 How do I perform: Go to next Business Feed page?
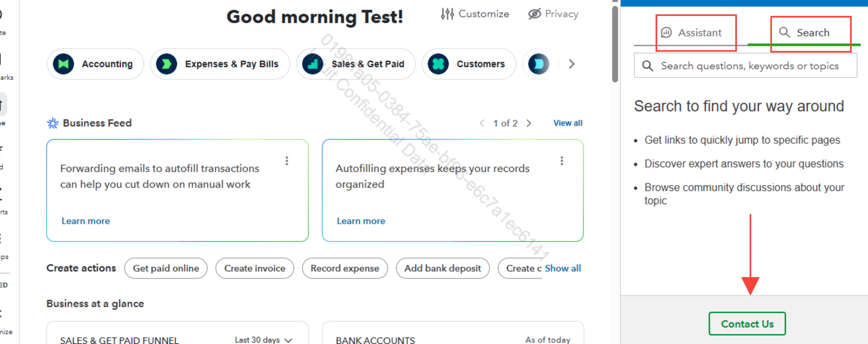pyautogui.click(x=529, y=123)
